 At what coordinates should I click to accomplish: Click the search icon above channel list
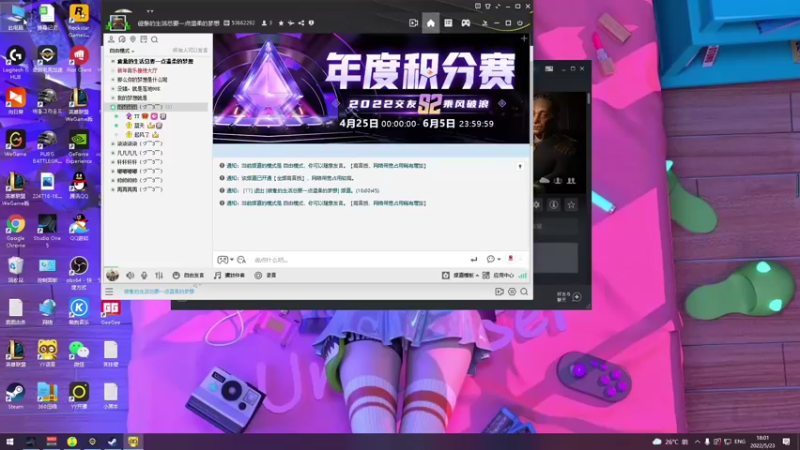tap(155, 39)
